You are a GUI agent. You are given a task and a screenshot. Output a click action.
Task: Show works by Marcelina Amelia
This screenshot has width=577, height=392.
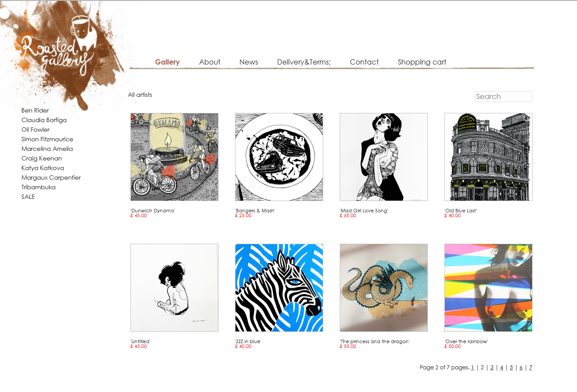[x=47, y=149]
